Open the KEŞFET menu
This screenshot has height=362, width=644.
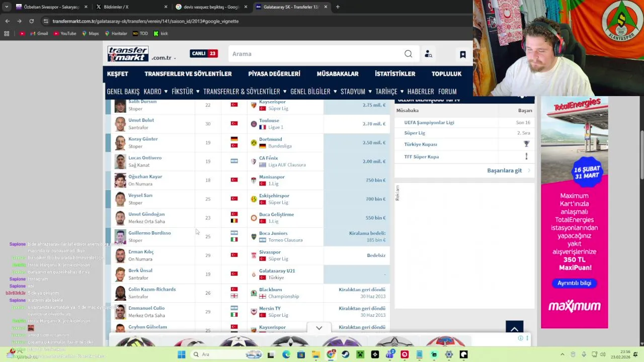coord(117,73)
